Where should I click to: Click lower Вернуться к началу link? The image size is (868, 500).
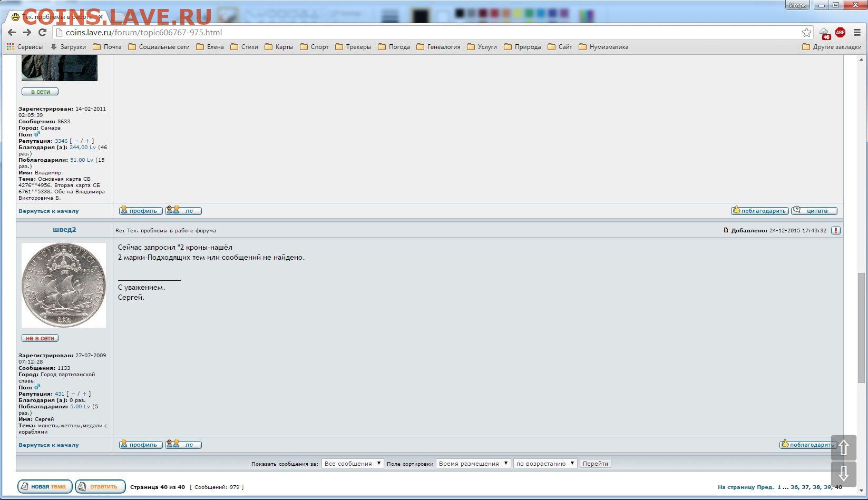pyautogui.click(x=48, y=445)
